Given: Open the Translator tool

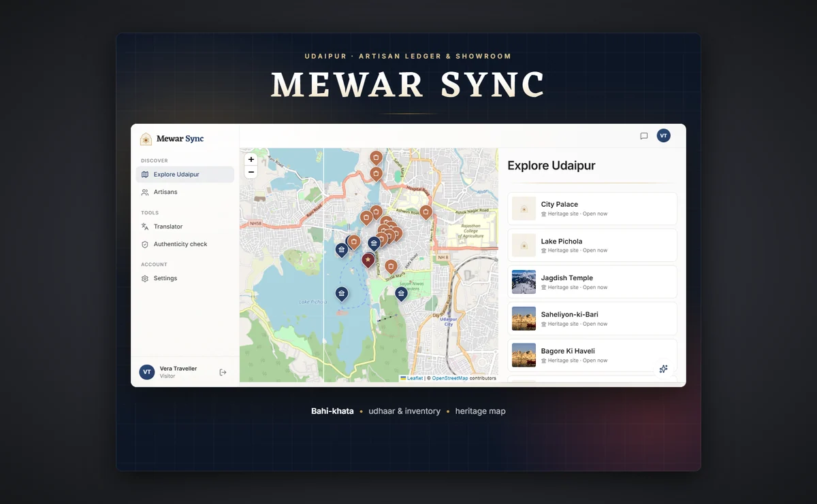Looking at the screenshot, I should click(185, 226).
